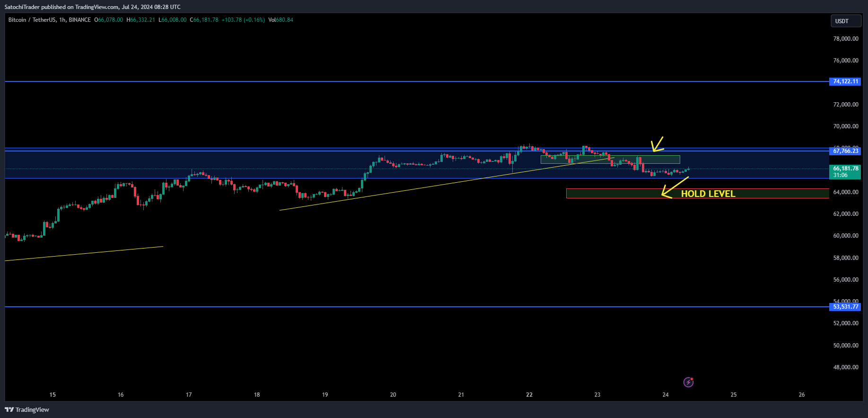
Task: Select the 67,766.23 price label
Action: pos(845,151)
